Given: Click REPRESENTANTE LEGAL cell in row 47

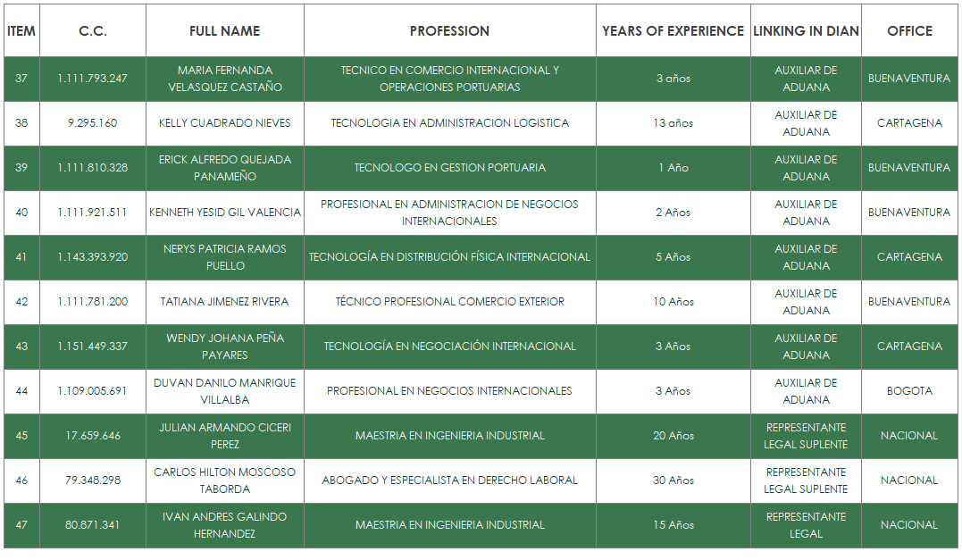Looking at the screenshot, I should coord(806,526).
